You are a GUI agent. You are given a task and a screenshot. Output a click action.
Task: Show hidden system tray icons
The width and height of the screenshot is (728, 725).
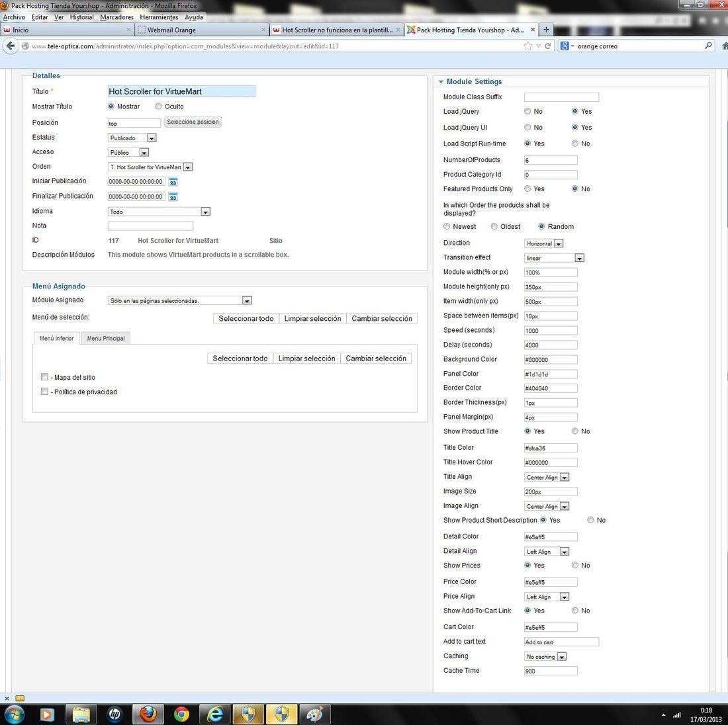point(663,715)
